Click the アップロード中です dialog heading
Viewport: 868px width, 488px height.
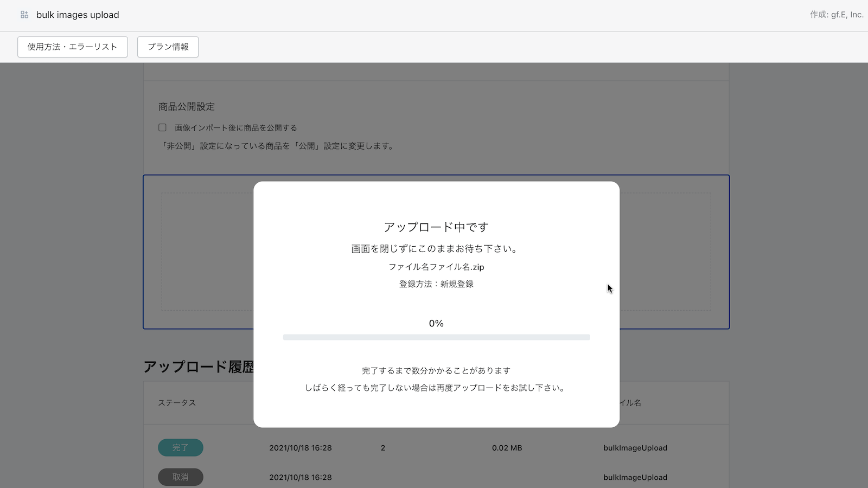[x=436, y=227]
